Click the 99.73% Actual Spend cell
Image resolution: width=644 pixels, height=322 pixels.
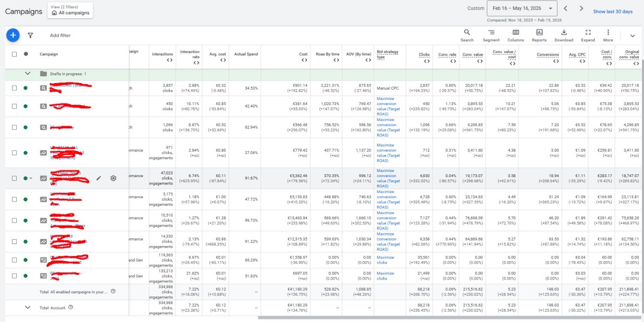(x=251, y=220)
